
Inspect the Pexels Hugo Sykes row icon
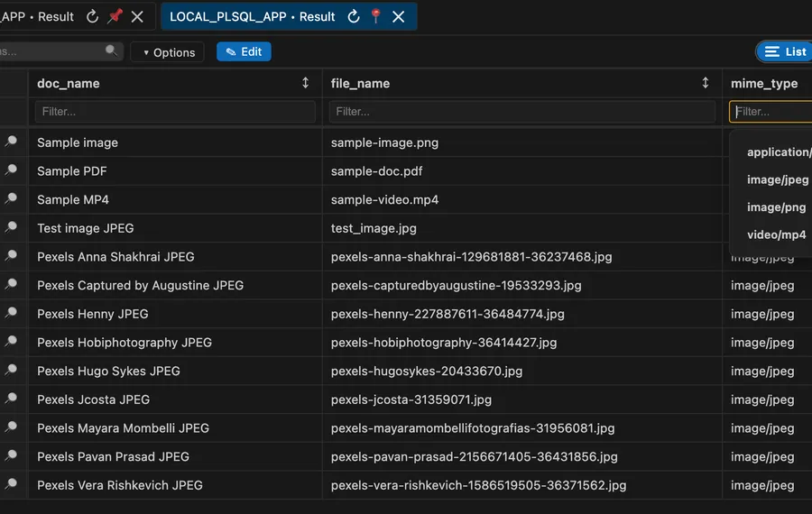click(11, 370)
